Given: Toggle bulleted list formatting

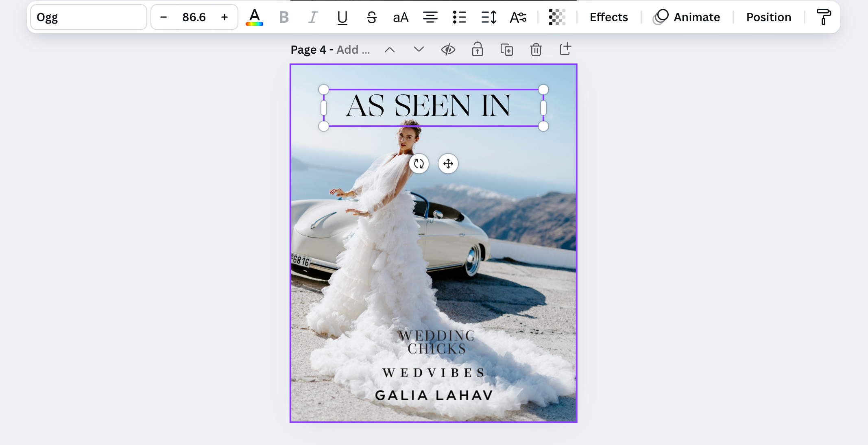Looking at the screenshot, I should click(459, 17).
